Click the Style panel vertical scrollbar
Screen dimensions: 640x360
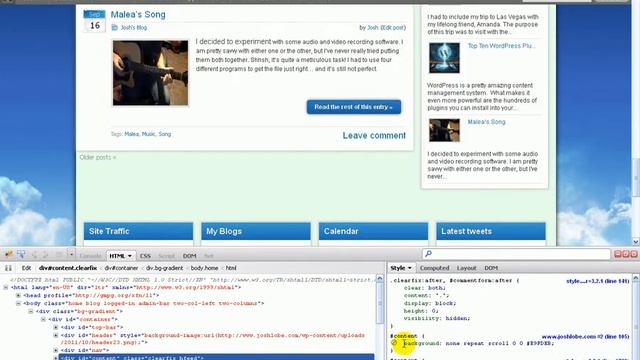click(636, 316)
